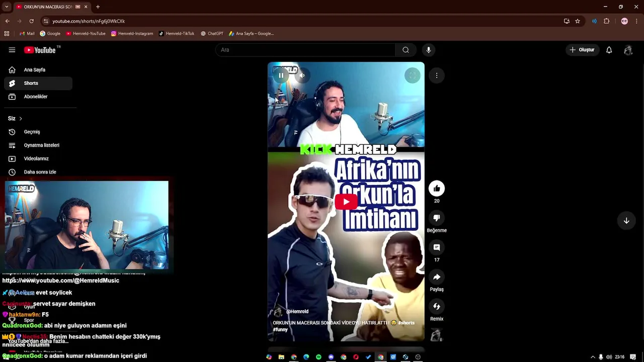
Task: Open File Explorer from the taskbar
Action: tap(281, 357)
